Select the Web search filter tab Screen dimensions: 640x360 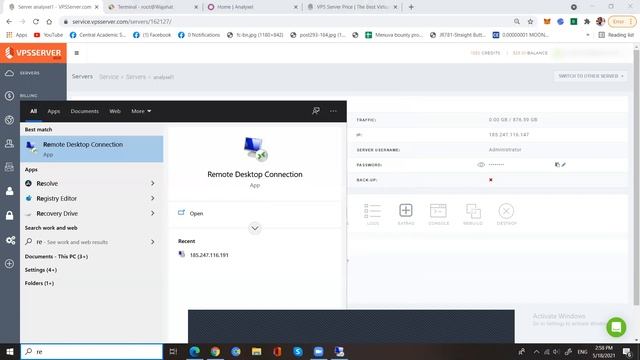coord(115,111)
